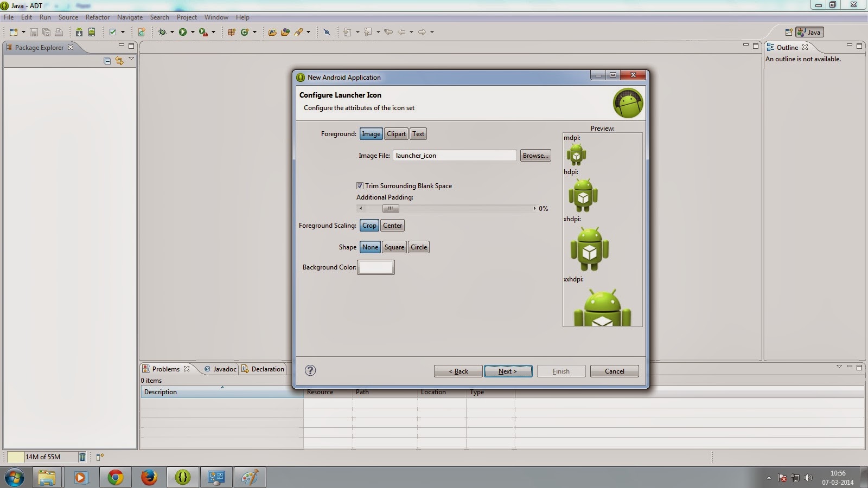
Task: Click the Search flashlight icon
Action: pos(298,32)
